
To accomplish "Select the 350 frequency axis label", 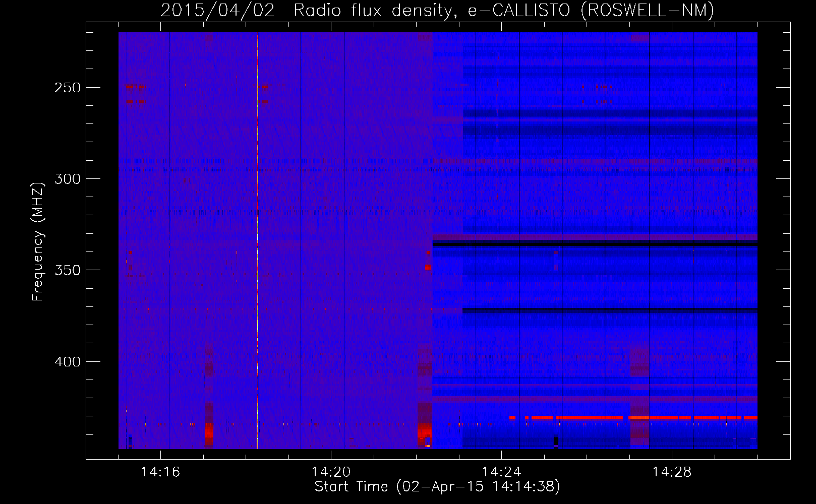I will point(68,270).
